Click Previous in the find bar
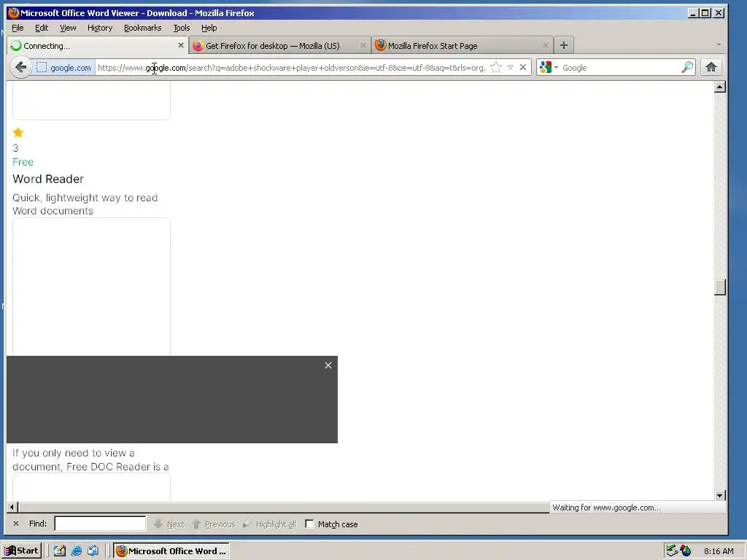This screenshot has width=747, height=560. click(x=214, y=524)
